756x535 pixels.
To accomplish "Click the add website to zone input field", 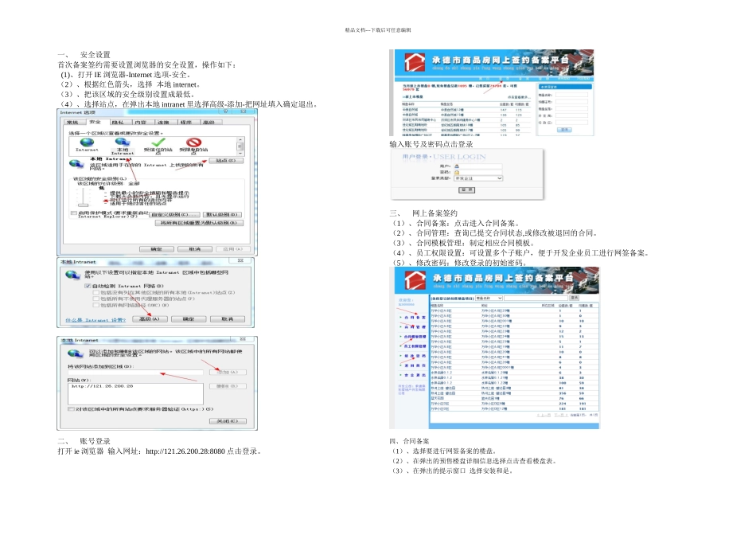I will pos(135,373).
